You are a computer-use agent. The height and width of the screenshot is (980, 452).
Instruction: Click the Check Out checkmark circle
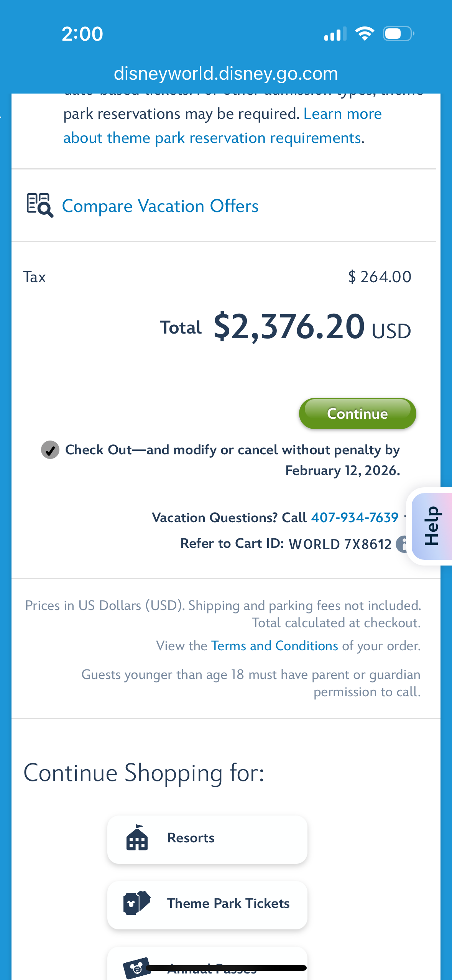coord(50,450)
